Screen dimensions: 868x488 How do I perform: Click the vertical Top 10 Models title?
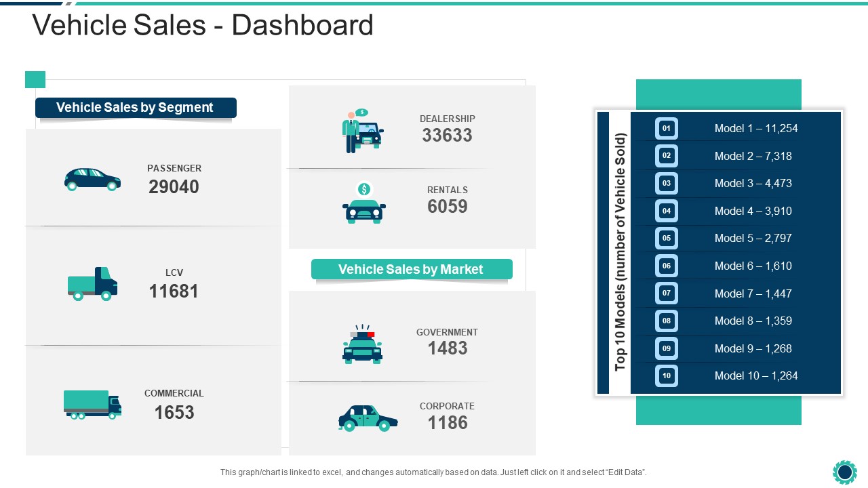620,252
